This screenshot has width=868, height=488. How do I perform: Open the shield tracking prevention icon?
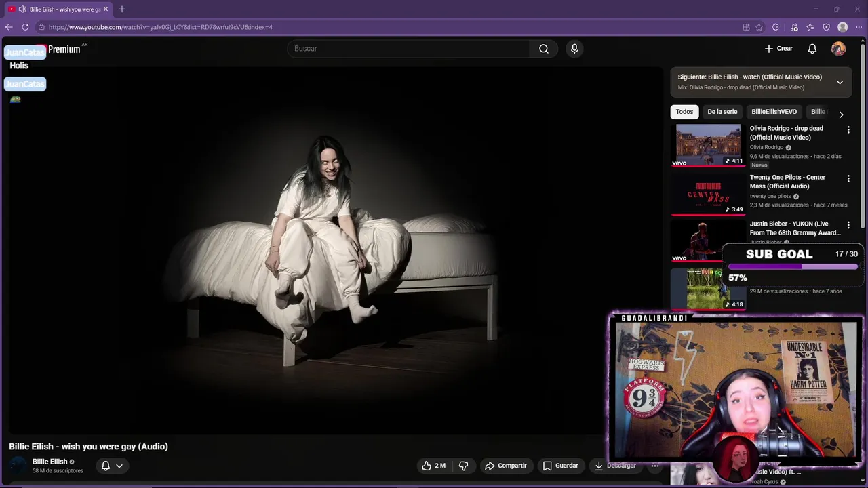[x=827, y=27]
